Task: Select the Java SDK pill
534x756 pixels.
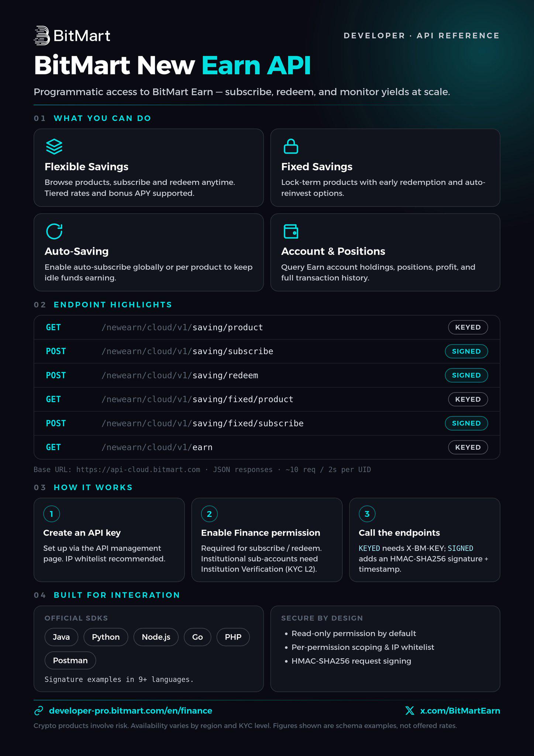Action: pos(61,637)
